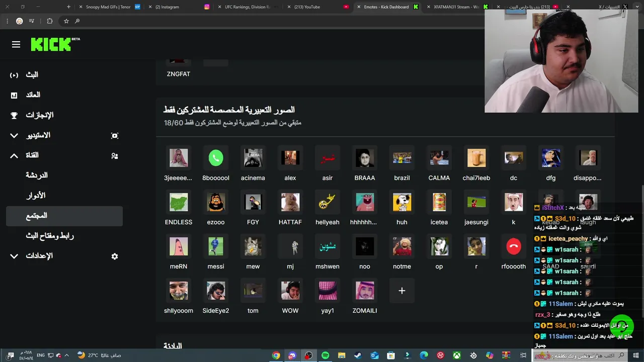
Task: Select the chai7leeb tea cup emote
Action: click(x=476, y=158)
